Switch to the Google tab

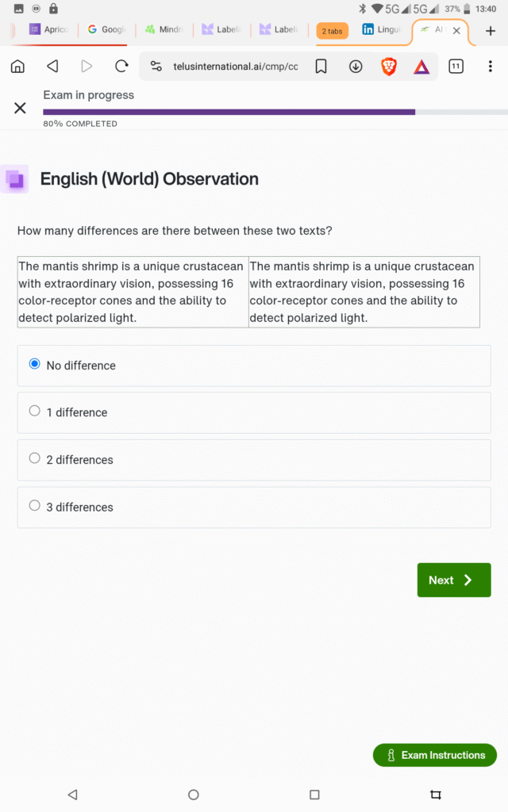(x=106, y=30)
